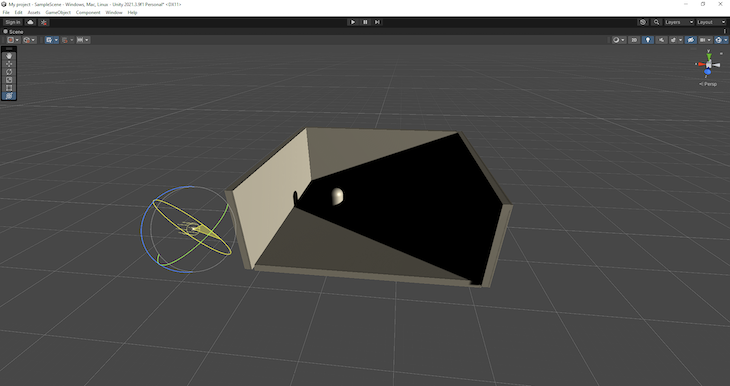The image size is (730, 386).
Task: Open the Layers dropdown
Action: tap(679, 22)
